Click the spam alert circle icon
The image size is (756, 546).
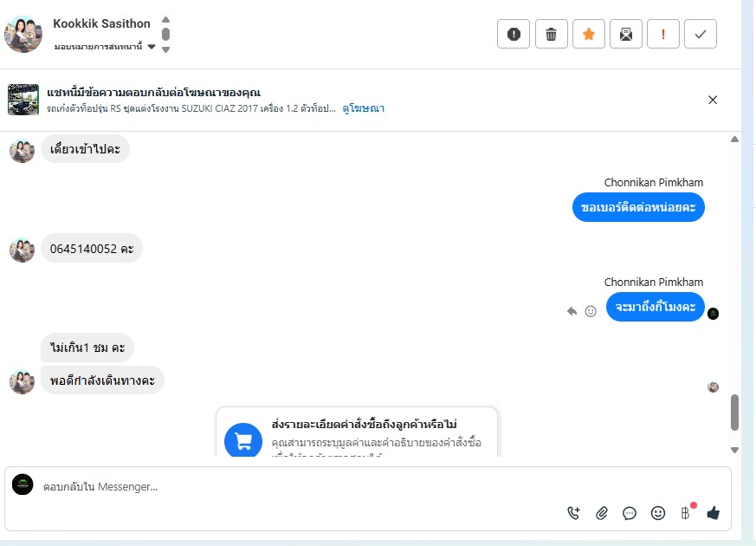514,34
